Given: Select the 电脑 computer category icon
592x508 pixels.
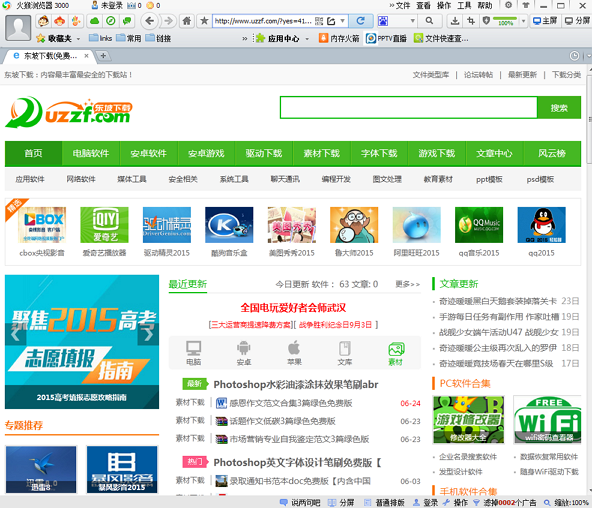Looking at the screenshot, I should [194, 353].
